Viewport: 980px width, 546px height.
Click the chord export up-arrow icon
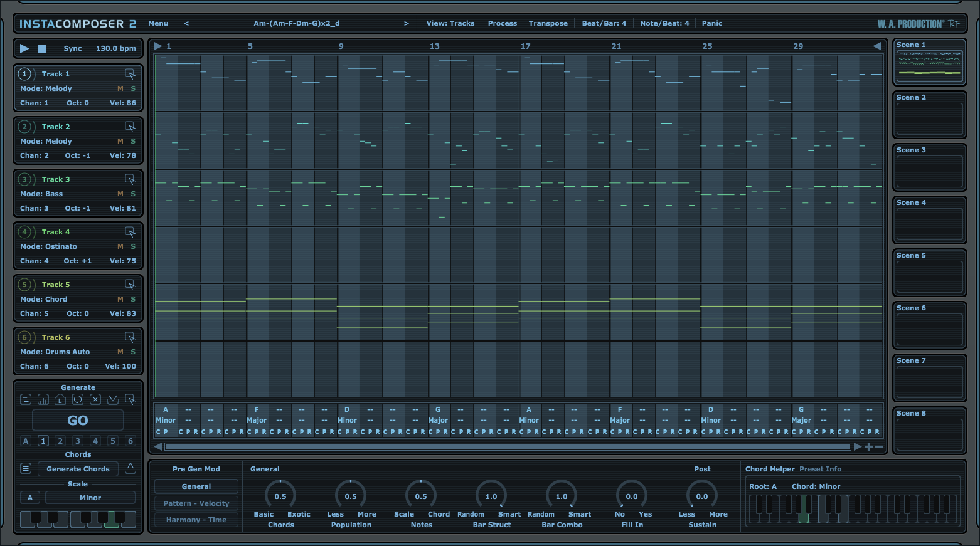point(130,468)
